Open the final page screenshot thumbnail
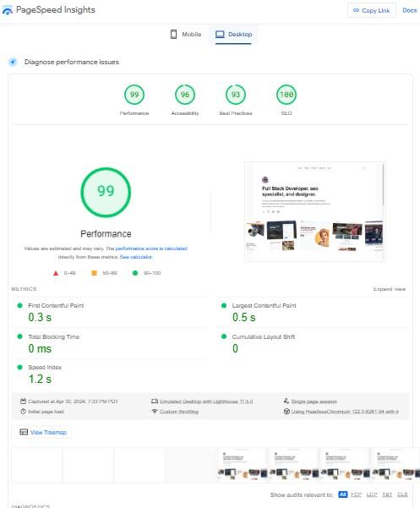 314,211
